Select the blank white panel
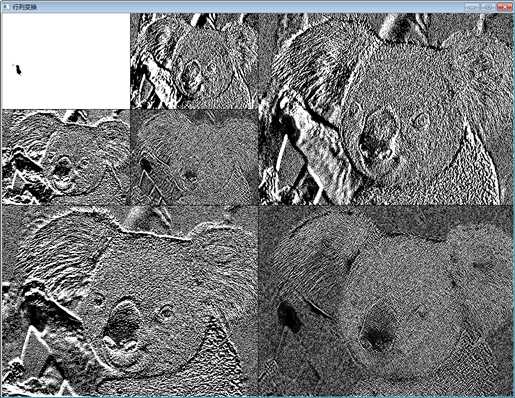 (66, 61)
